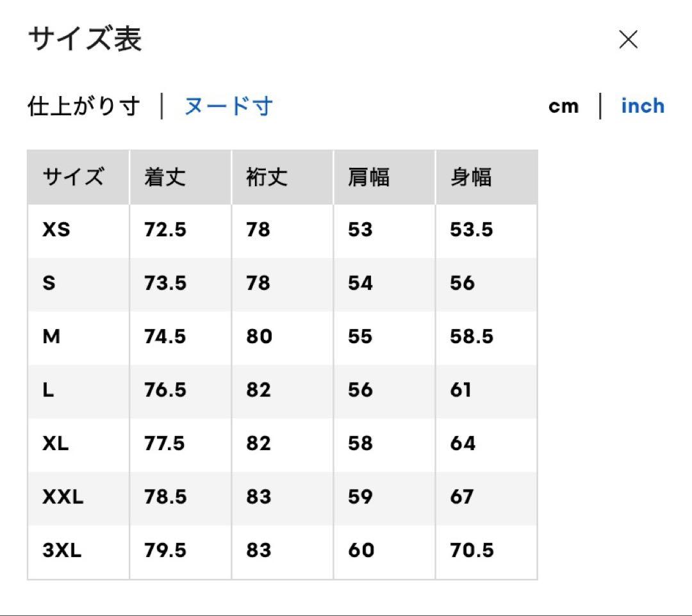Select the XL size row label
The width and height of the screenshot is (692, 616).
click(56, 444)
